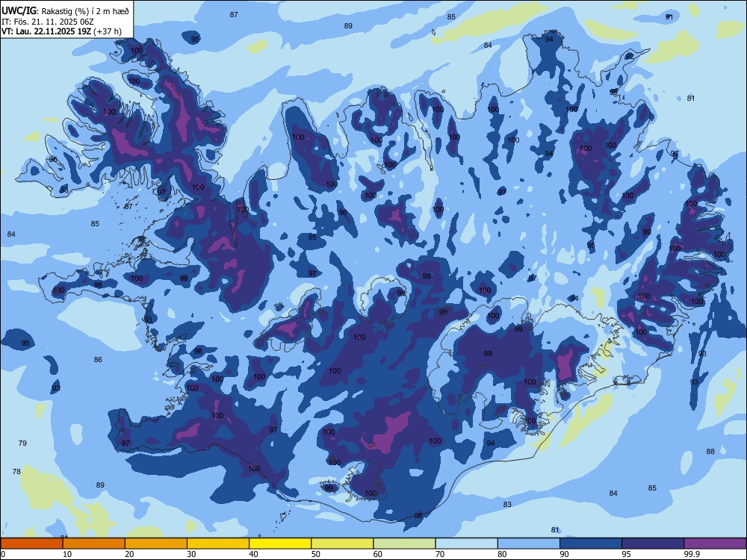
Task: Click the humidity value 86 on the map
Action: pyautogui.click(x=98, y=360)
